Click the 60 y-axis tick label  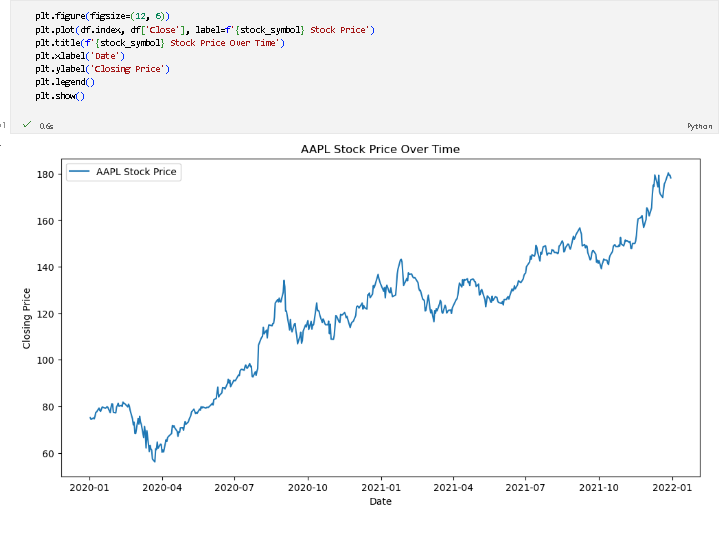(x=48, y=454)
